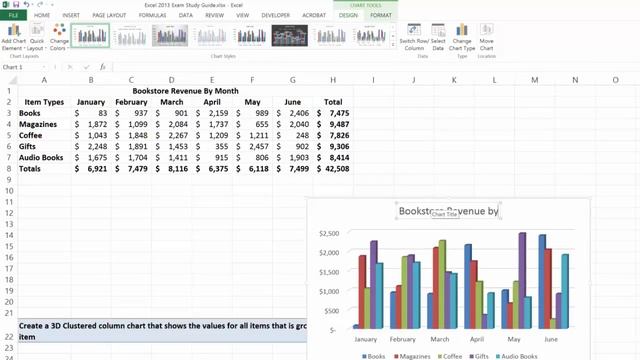Click the Select All corner triangle

pos(13,80)
